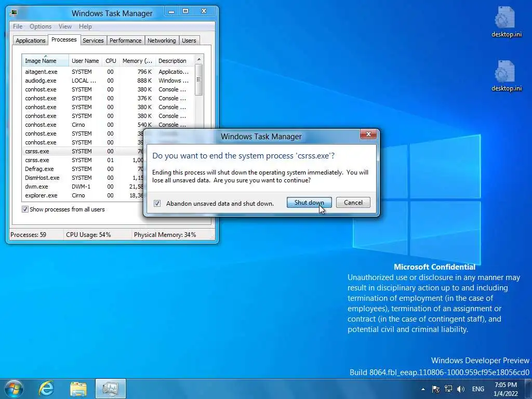532x399 pixels.
Task: Open the Options menu
Action: (x=41, y=26)
